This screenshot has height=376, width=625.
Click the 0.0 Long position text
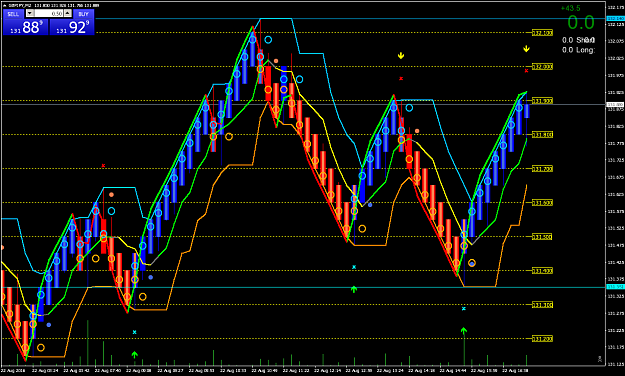pos(578,50)
